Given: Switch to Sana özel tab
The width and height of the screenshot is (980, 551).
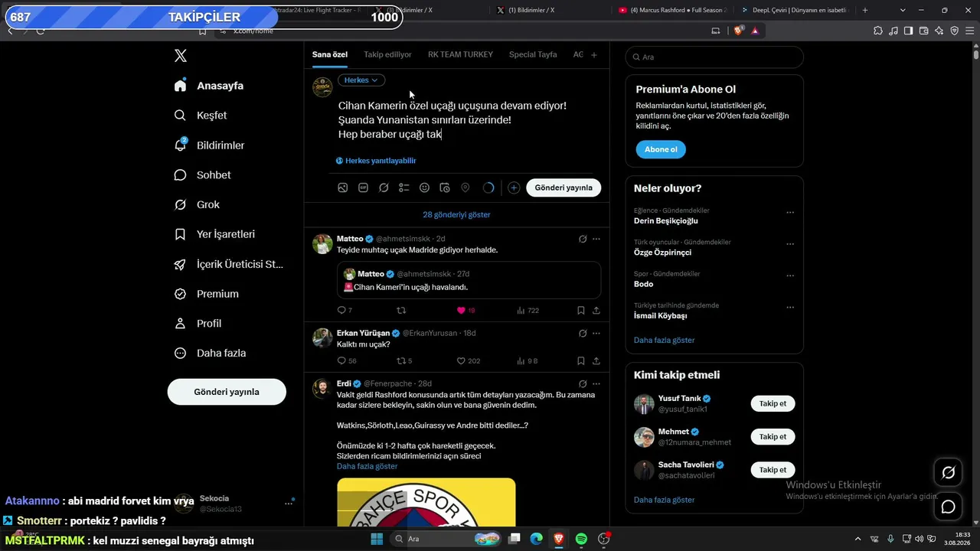Looking at the screenshot, I should pyautogui.click(x=330, y=55).
